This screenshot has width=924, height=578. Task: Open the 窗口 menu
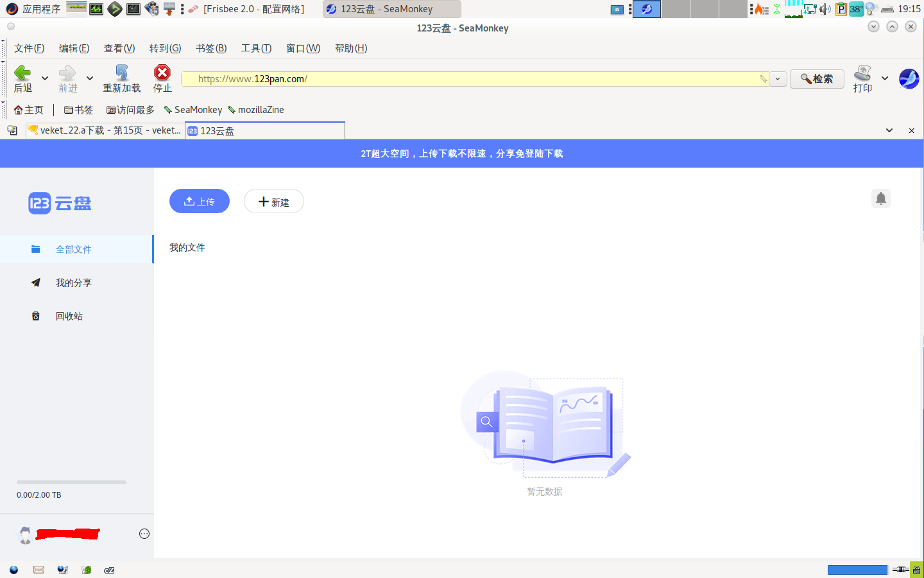[x=304, y=48]
